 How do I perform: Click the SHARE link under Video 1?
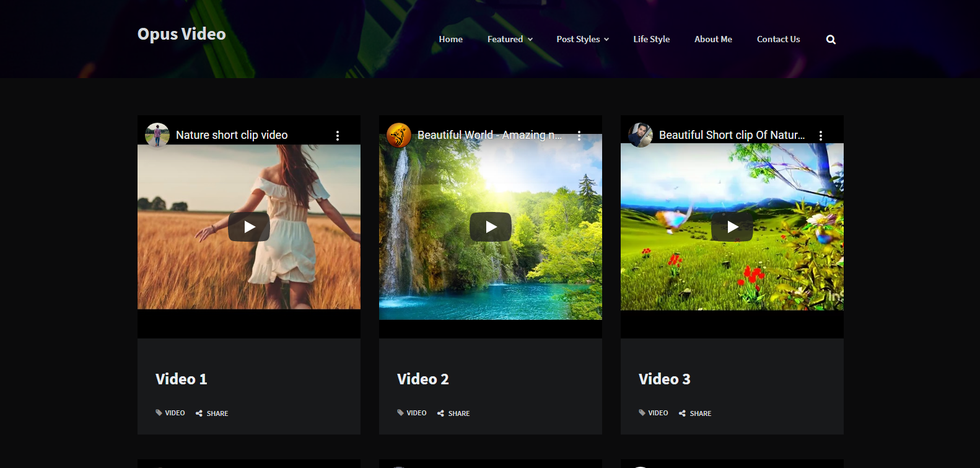[217, 413]
